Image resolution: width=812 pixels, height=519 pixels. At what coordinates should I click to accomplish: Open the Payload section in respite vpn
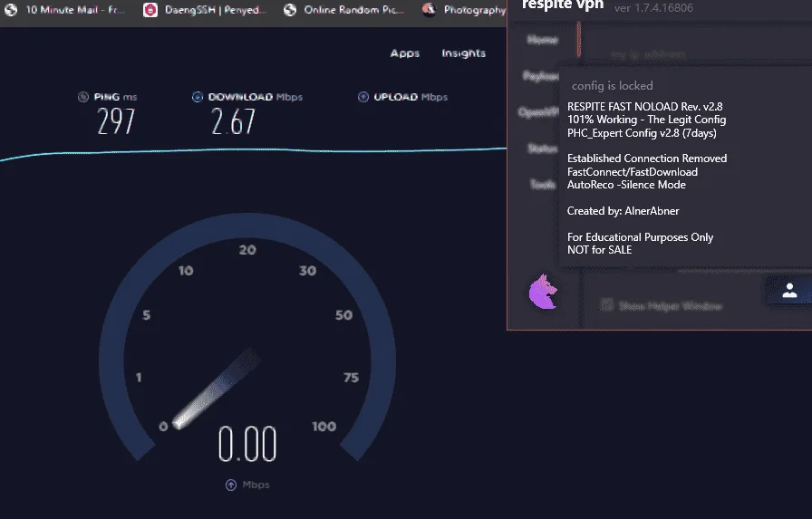pos(541,77)
